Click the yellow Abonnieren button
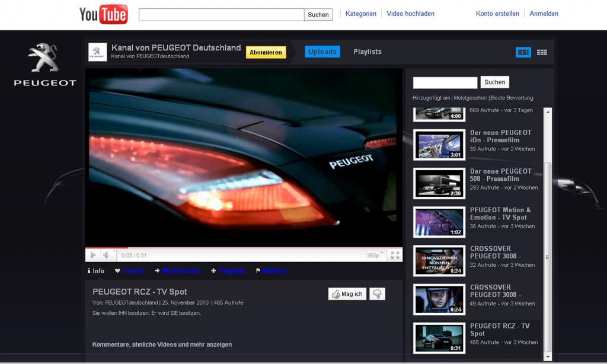Image resolution: width=607 pixels, height=364 pixels. [x=266, y=52]
